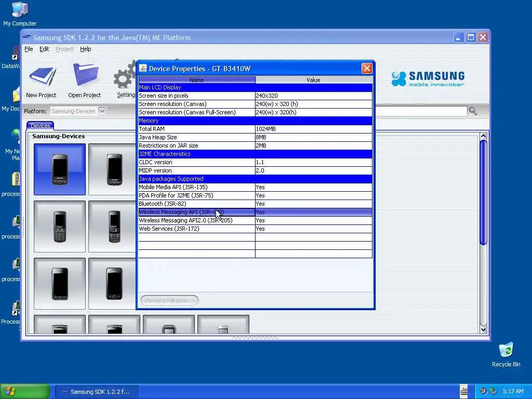The width and height of the screenshot is (532, 399).
Task: Select the Java Heap Size row
Action: (x=255, y=137)
